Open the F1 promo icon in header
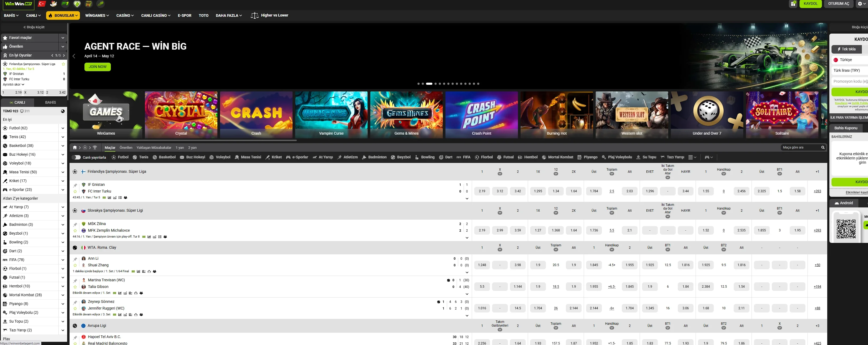868x345 pixels. tap(65, 4)
